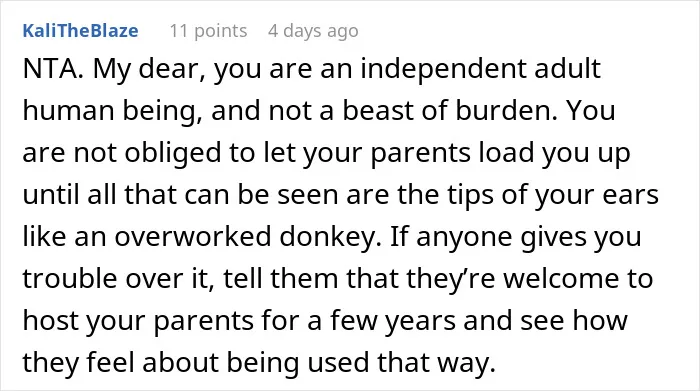Click the words 'independent adult' in the comment
The height and width of the screenshot is (391, 700).
[x=480, y=68]
